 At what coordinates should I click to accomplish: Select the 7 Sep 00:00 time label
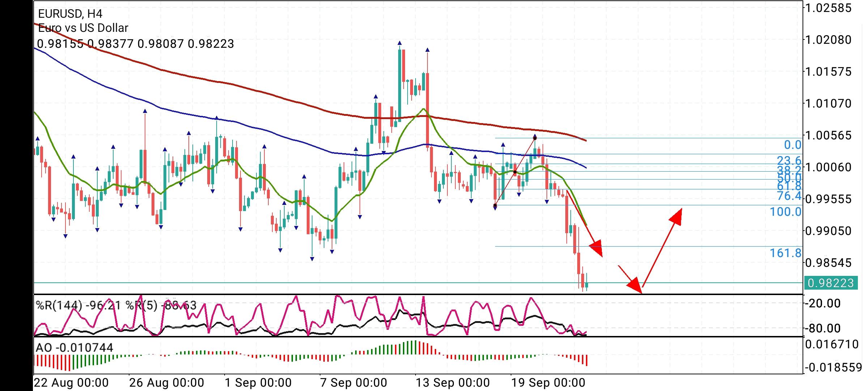(354, 382)
